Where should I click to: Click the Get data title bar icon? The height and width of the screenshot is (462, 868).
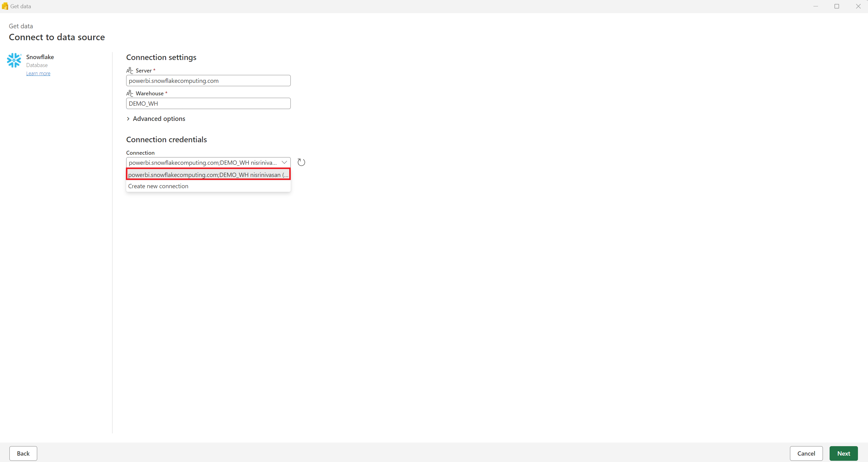pyautogui.click(x=5, y=6)
